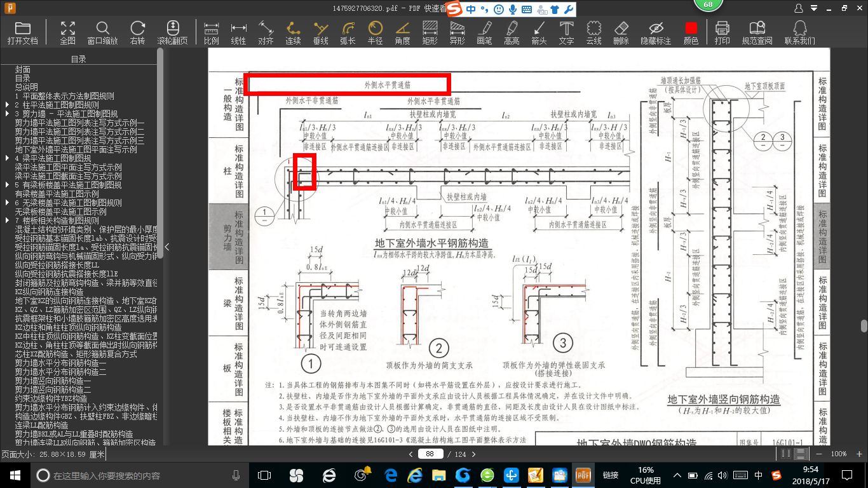Select the 箭头 arrow tool
This screenshot has width=868, height=488.
point(539,32)
